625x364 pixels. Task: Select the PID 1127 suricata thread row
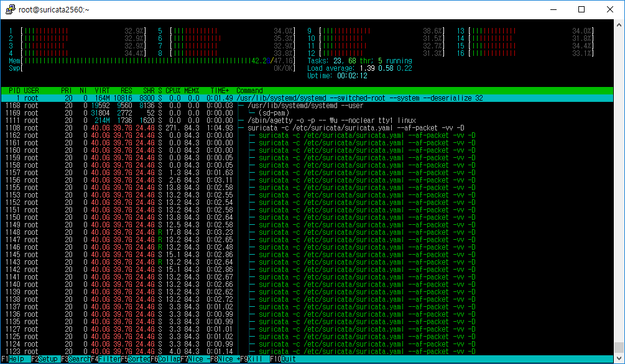307,329
